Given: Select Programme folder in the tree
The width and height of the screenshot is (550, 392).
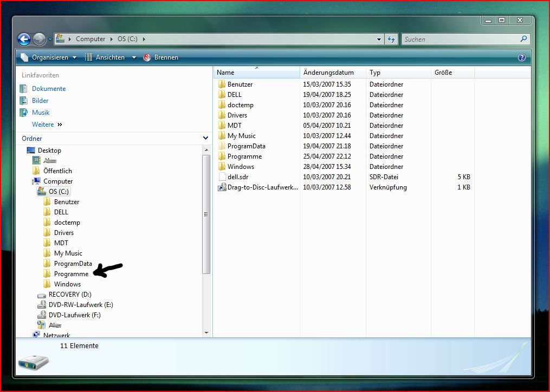Looking at the screenshot, I should tap(71, 274).
